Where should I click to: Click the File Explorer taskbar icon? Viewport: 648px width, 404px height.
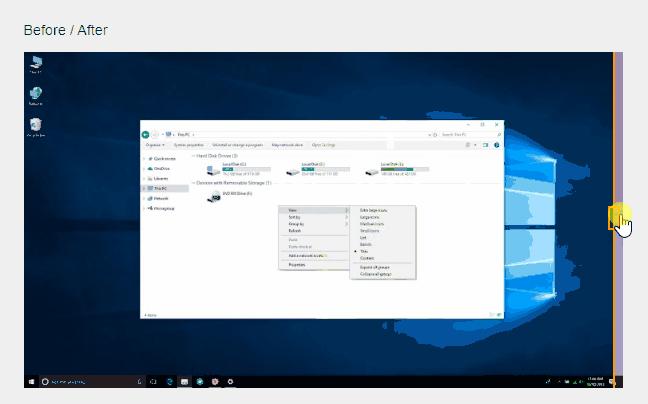(x=184, y=382)
